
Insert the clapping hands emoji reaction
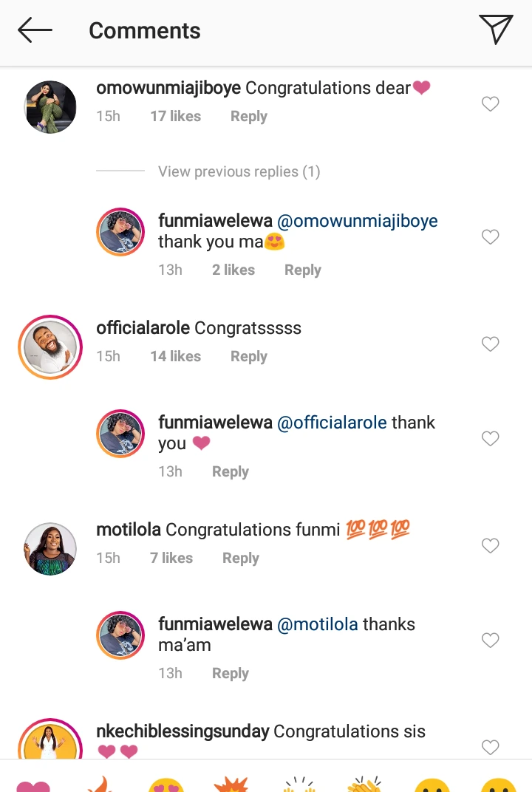[x=365, y=785]
